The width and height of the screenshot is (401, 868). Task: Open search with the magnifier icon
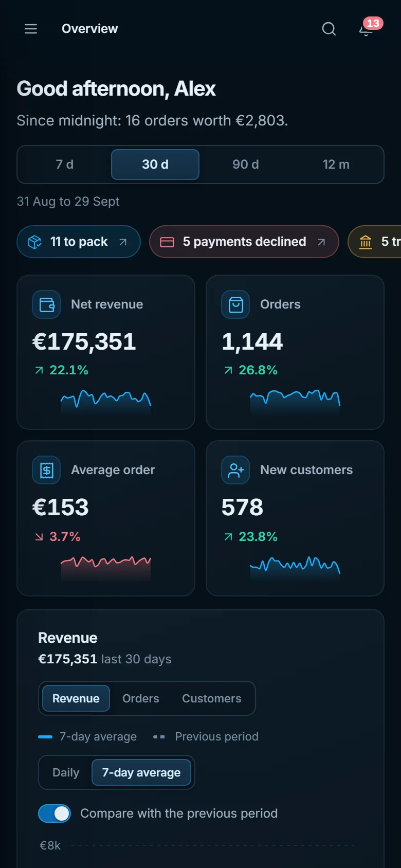(x=329, y=29)
